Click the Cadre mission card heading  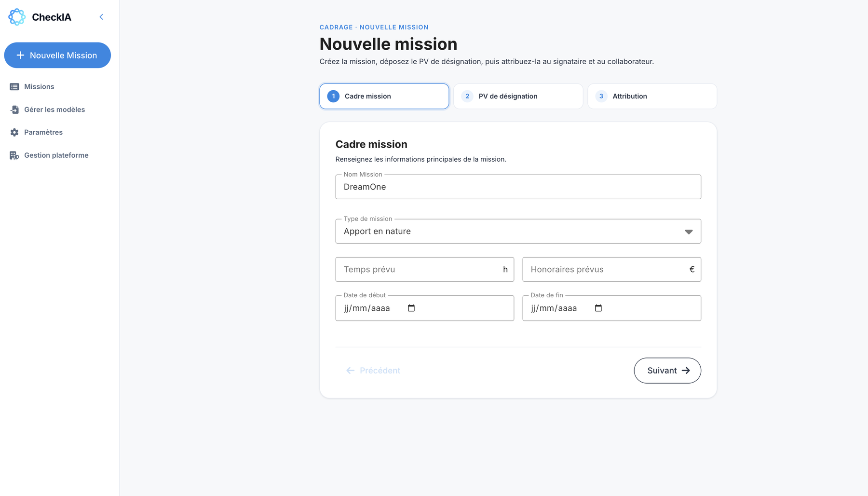tap(371, 144)
